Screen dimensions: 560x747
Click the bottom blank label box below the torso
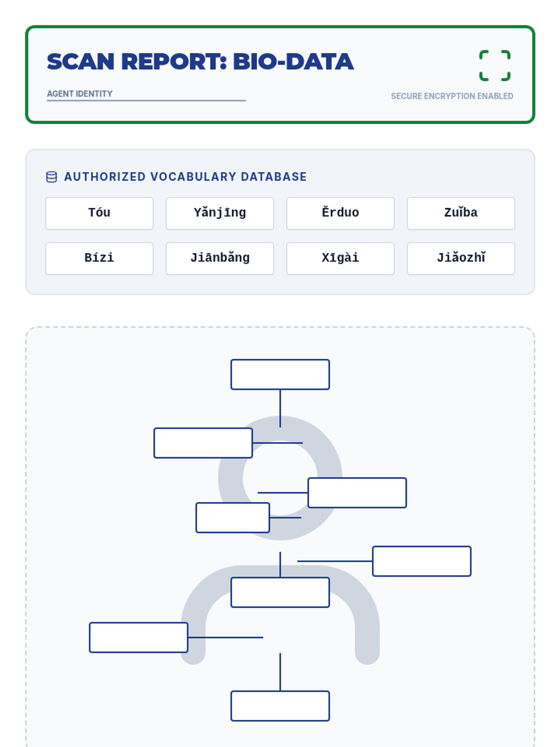pos(280,706)
